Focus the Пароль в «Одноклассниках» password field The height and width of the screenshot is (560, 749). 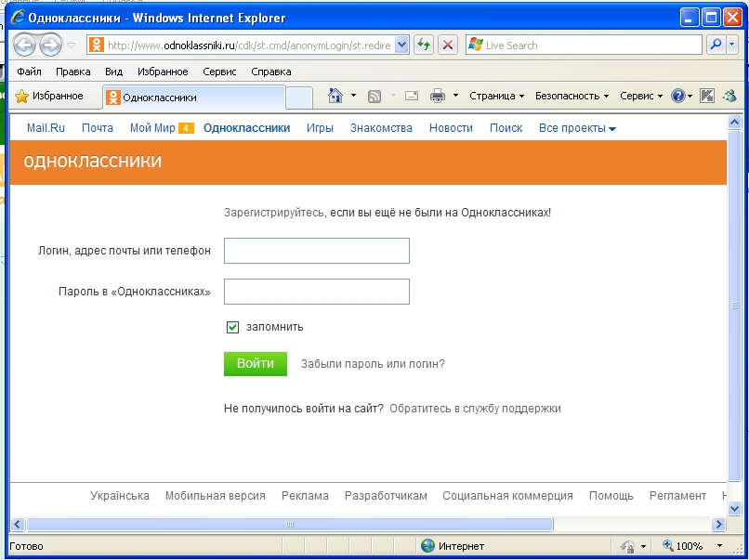pos(317,292)
